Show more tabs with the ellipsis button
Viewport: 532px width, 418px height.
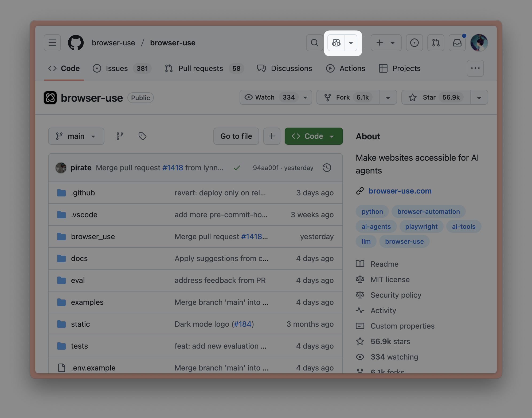pos(475,68)
